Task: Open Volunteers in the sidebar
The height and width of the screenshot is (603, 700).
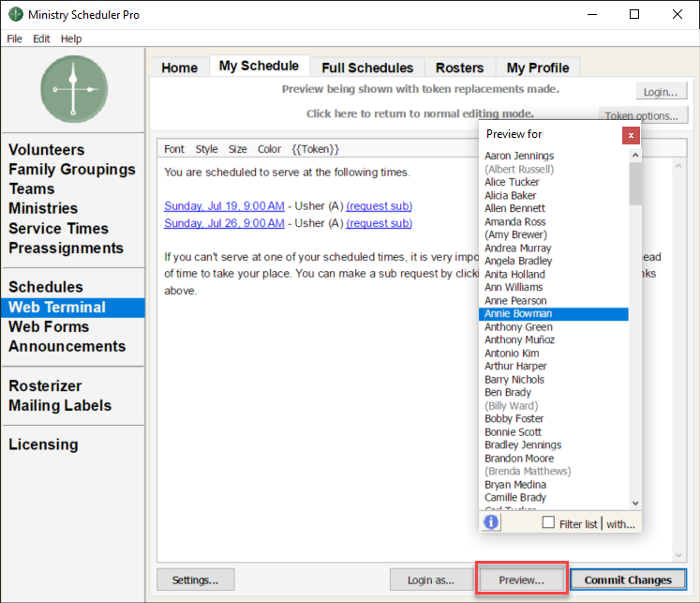Action: click(47, 150)
